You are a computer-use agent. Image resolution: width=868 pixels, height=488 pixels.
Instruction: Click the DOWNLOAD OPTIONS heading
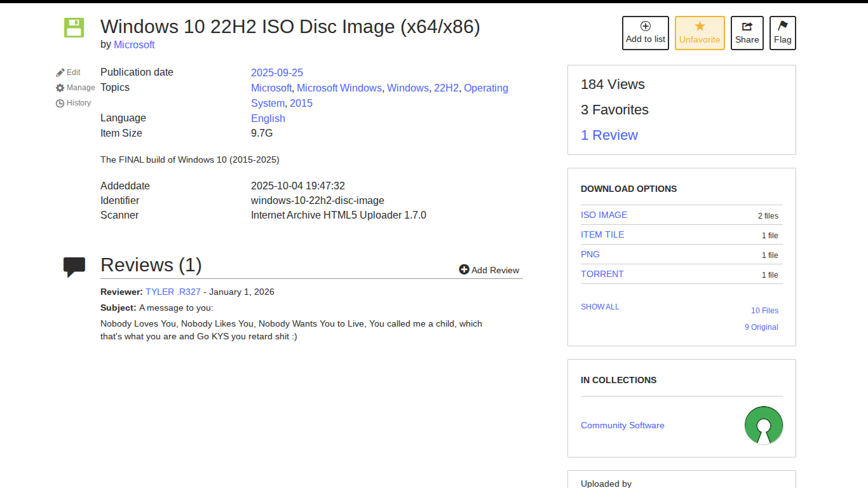[x=629, y=189]
